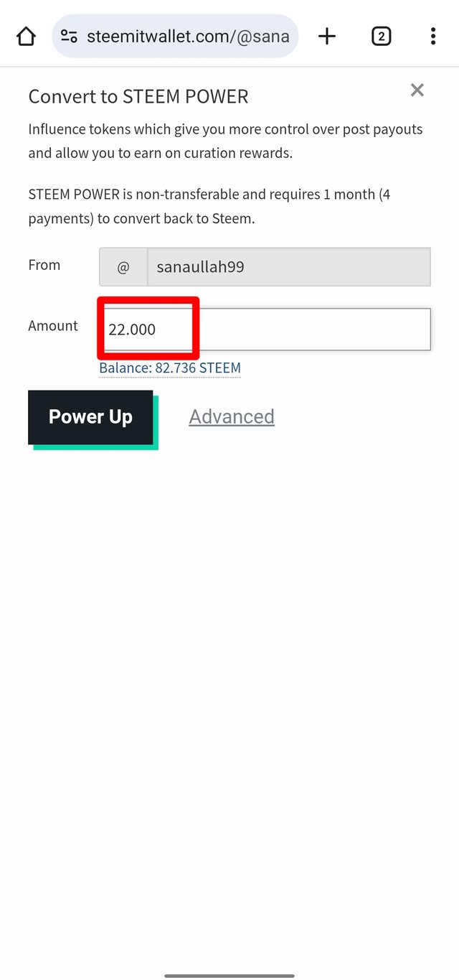Screen dimensions: 459x980
Task: Click the Amount field showing 22.000
Action: click(x=265, y=330)
